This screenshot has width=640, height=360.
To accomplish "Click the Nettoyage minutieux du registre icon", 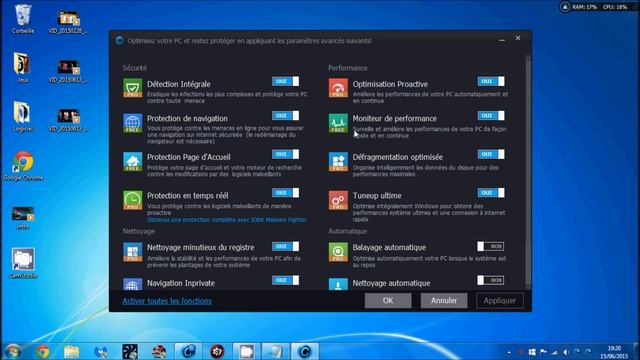I will [133, 252].
